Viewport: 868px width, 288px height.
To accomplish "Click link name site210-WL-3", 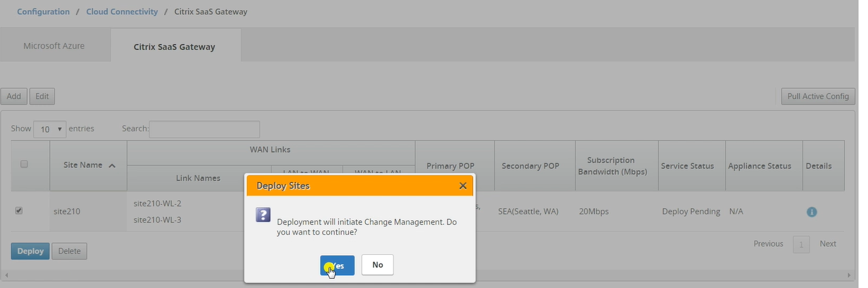I will click(157, 220).
